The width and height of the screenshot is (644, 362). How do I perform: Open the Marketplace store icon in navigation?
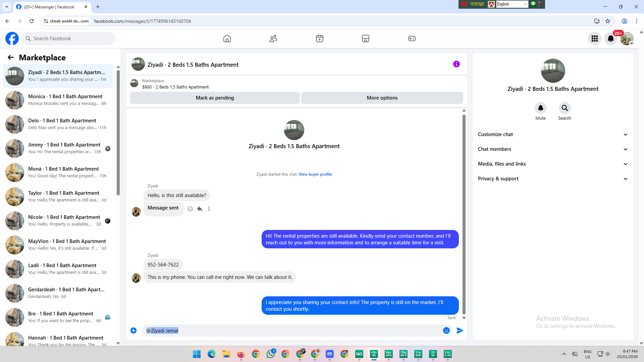pyautogui.click(x=366, y=39)
